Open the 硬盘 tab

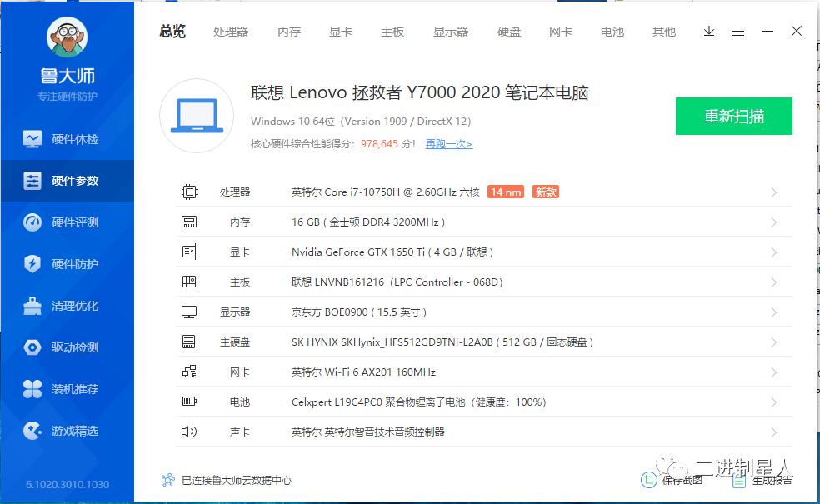pyautogui.click(x=509, y=32)
